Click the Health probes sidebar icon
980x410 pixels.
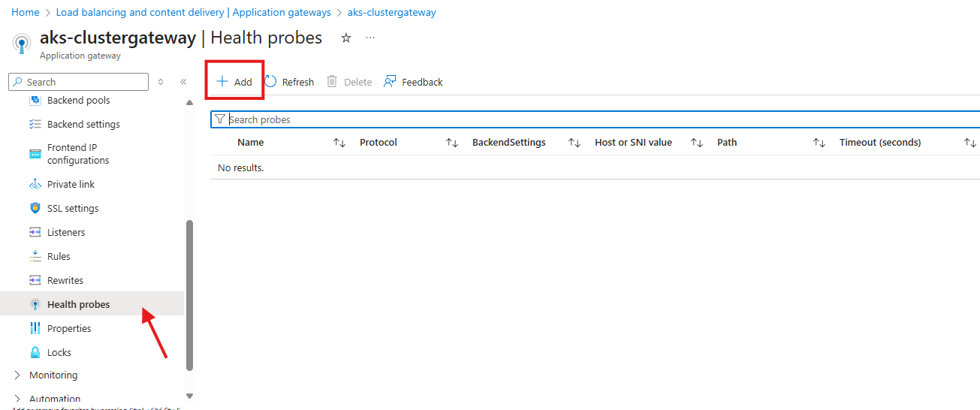click(x=35, y=304)
